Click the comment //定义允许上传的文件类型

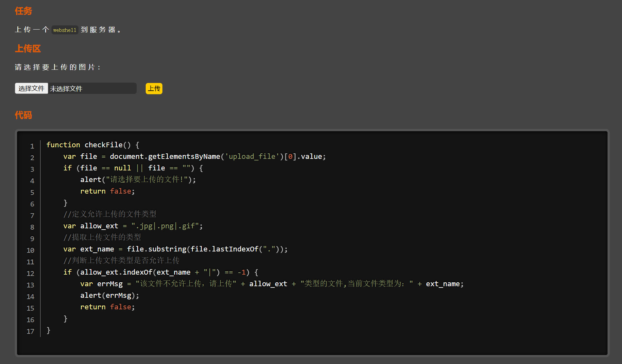coord(110,214)
